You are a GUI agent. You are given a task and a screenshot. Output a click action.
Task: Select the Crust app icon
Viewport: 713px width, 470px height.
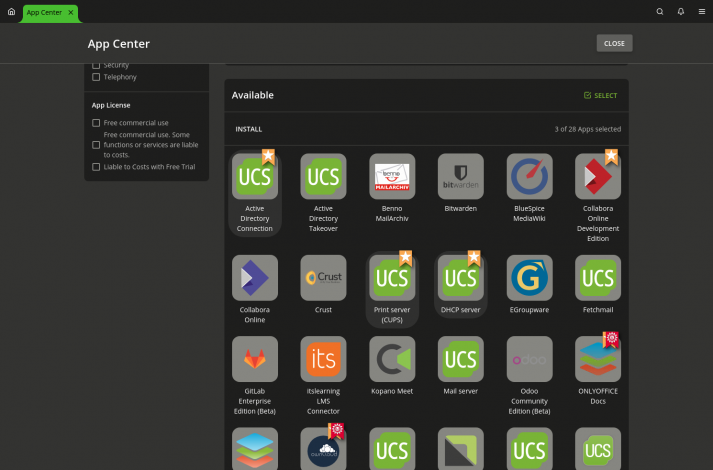323,278
